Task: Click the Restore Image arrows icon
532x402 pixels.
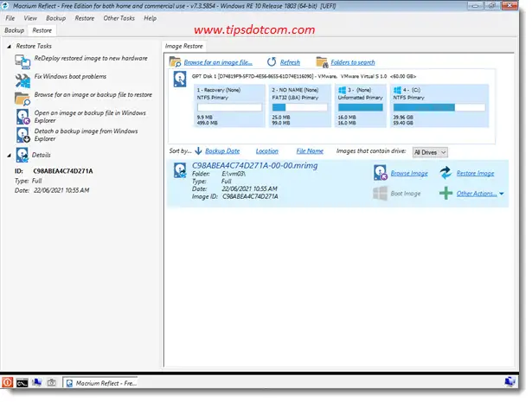Action: (445, 173)
